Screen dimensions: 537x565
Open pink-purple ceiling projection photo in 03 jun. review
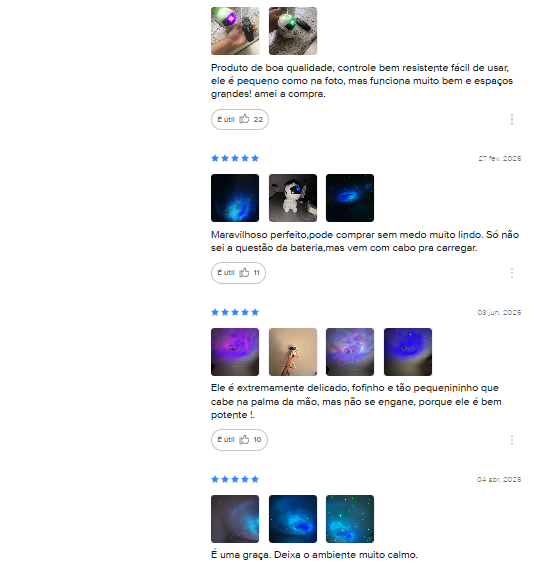pyautogui.click(x=235, y=352)
